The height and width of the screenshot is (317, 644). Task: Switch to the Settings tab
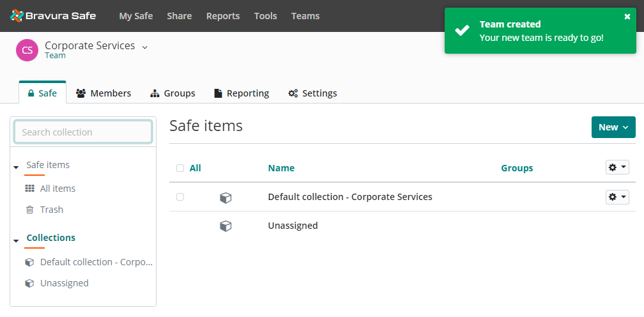[312, 93]
